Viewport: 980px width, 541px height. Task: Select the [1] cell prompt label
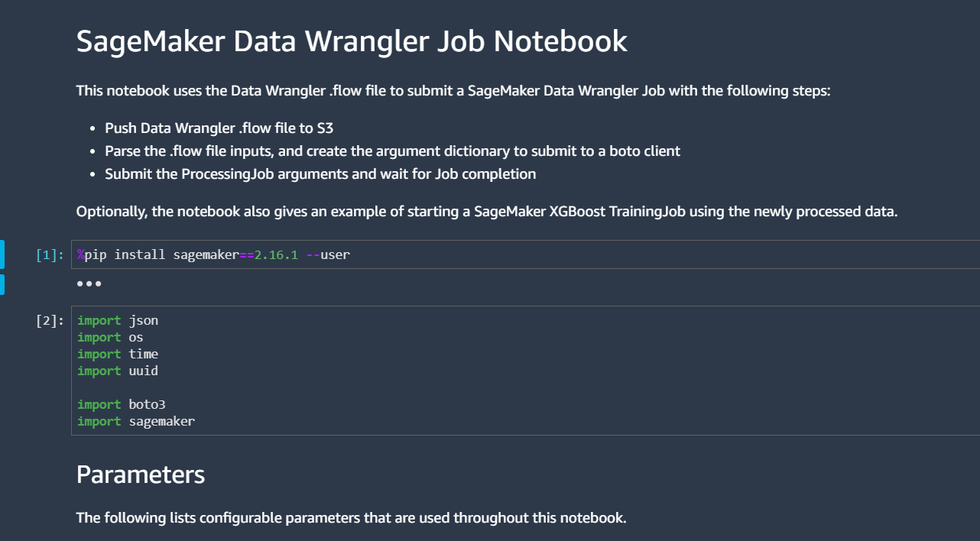(50, 254)
